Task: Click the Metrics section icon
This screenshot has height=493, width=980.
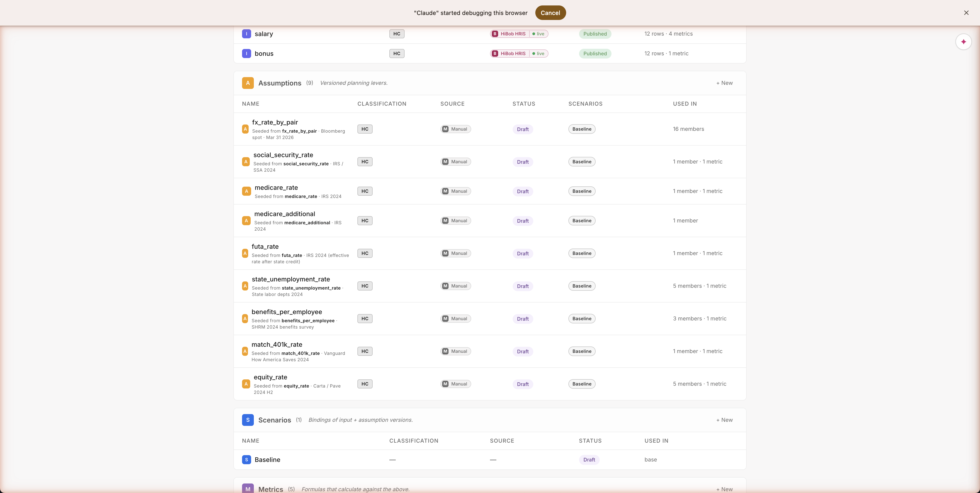Action: click(248, 489)
